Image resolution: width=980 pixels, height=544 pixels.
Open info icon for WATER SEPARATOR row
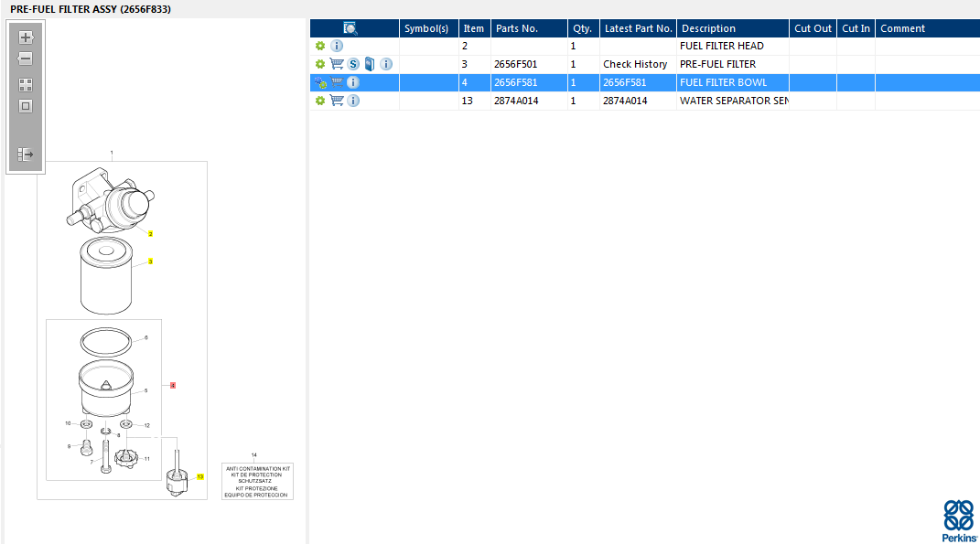tap(353, 100)
